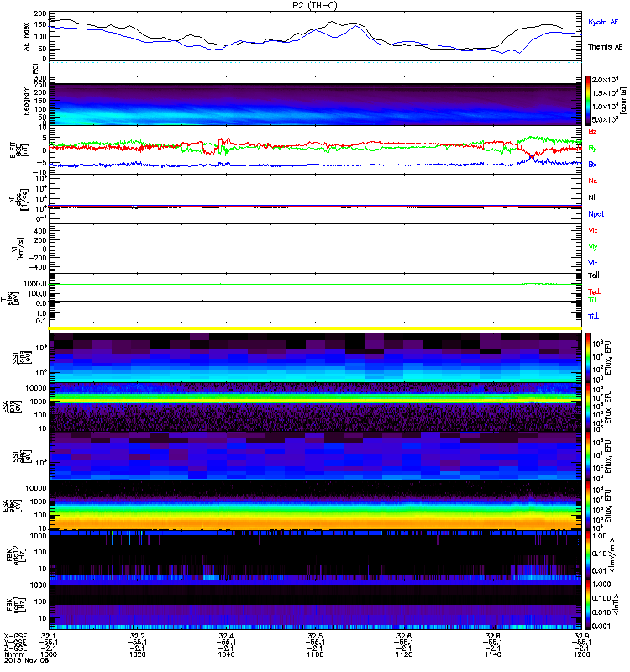
Task: Click the date label 2015 Nov 06
Action: pos(25,660)
